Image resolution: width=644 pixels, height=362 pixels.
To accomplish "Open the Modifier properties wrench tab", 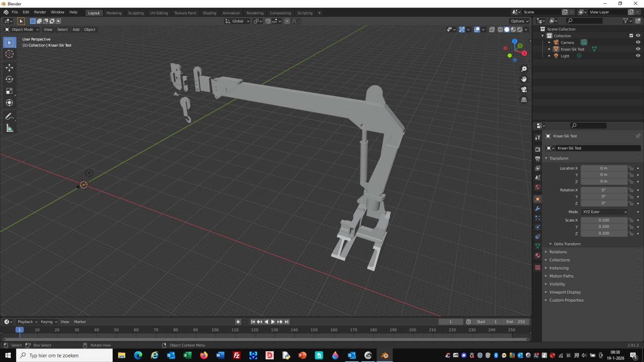I will [537, 209].
